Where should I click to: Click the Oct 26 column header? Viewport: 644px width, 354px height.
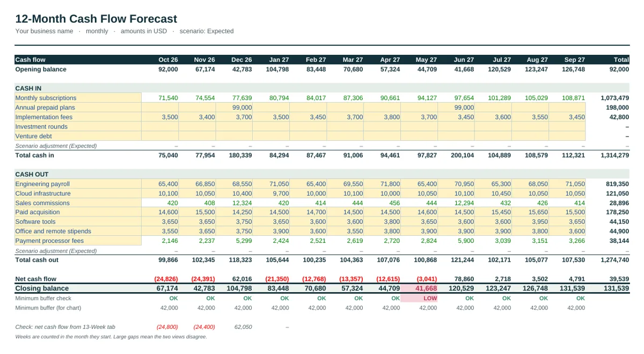(x=168, y=60)
